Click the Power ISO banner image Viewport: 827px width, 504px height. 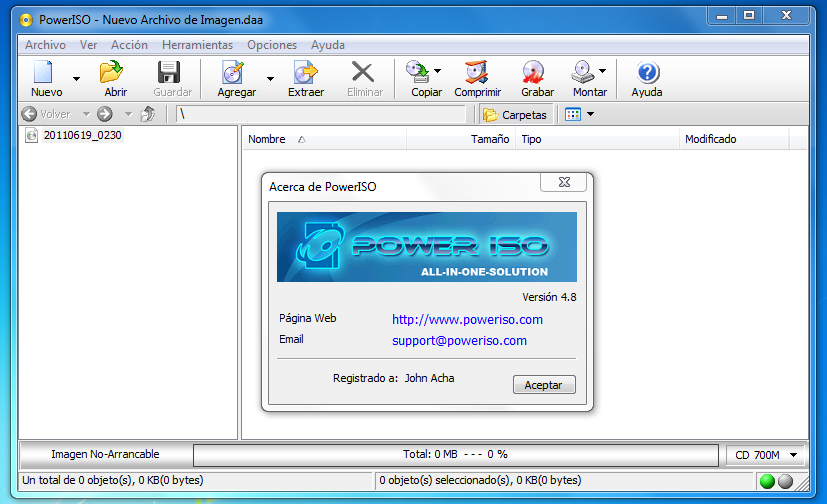(x=427, y=247)
